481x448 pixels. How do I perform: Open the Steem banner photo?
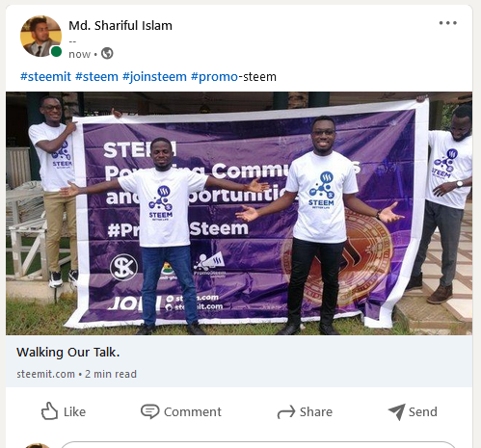pyautogui.click(x=239, y=213)
